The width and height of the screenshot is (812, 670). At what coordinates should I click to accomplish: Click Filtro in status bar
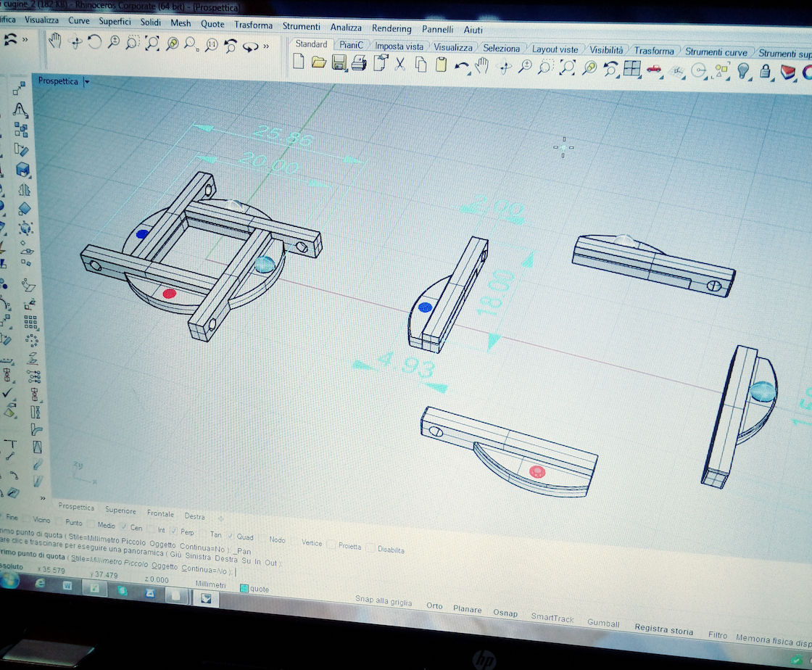[x=718, y=634]
